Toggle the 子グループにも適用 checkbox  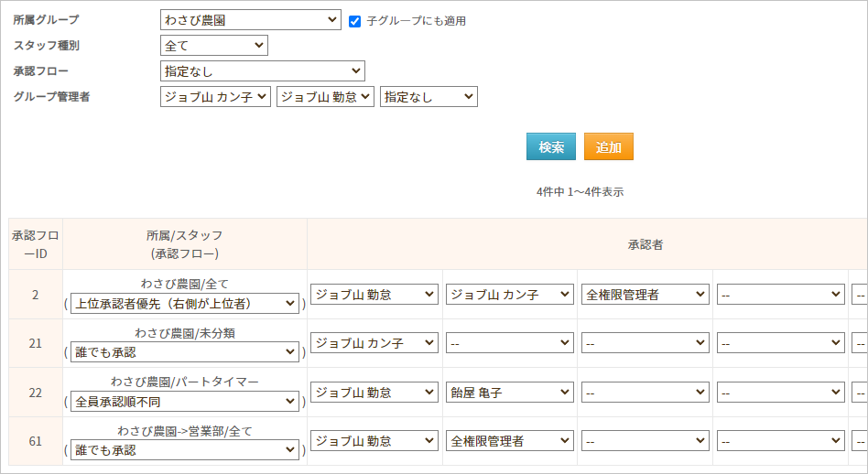[355, 20]
